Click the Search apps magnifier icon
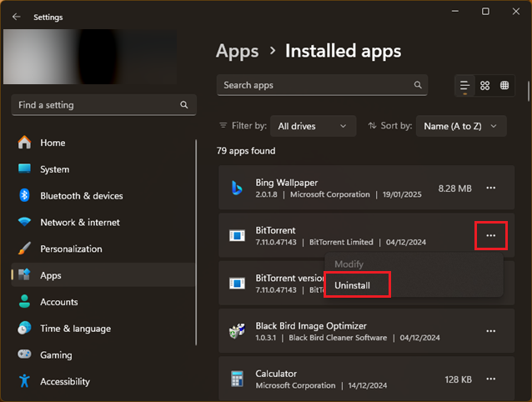Screen dimensions: 532x402 tap(418, 85)
